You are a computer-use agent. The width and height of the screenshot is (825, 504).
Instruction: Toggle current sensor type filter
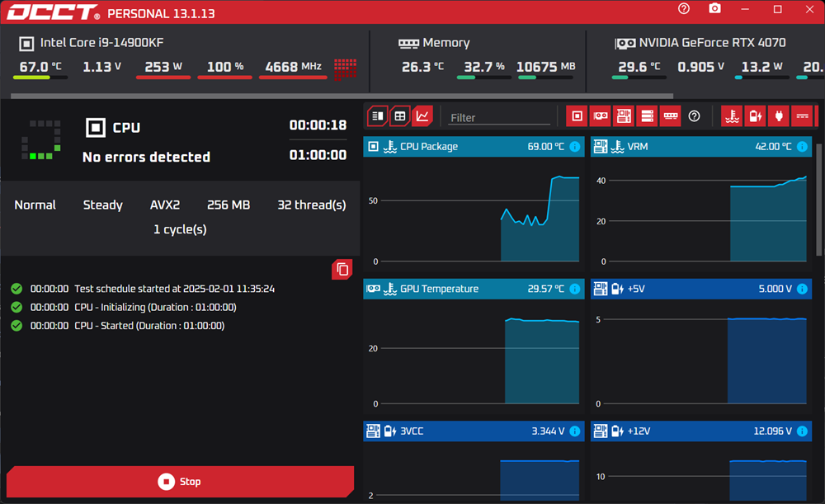(x=802, y=116)
